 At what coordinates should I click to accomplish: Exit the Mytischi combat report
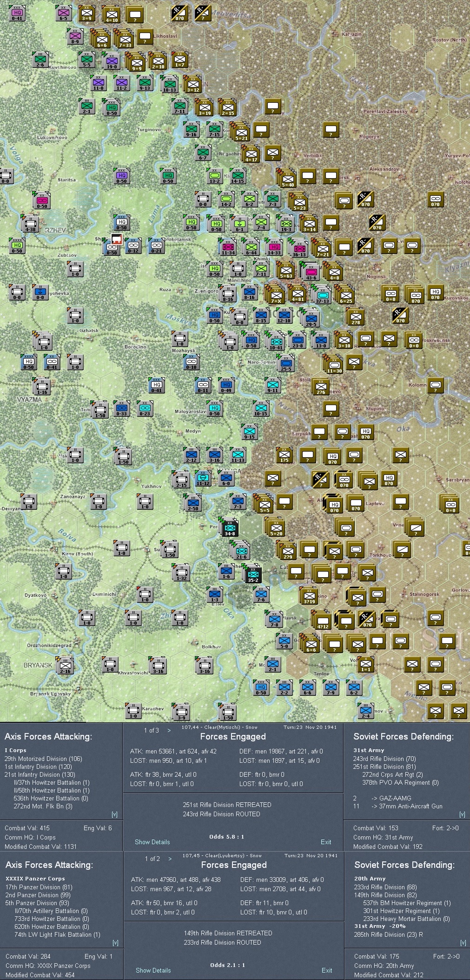pos(326,842)
